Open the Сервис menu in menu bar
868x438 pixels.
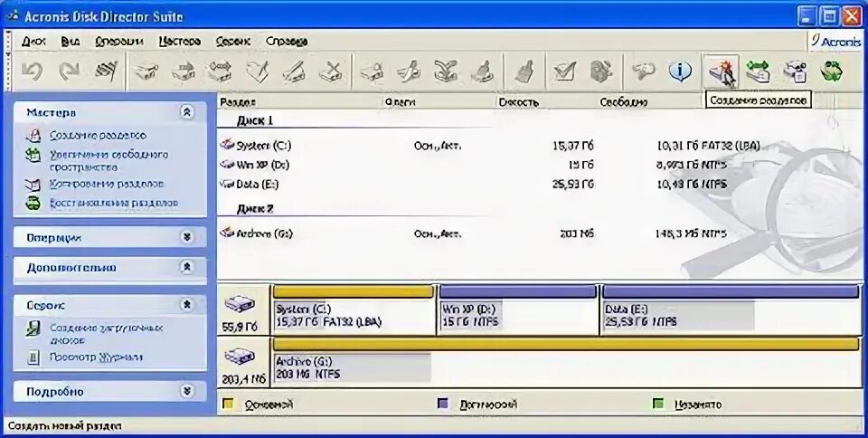coord(233,42)
